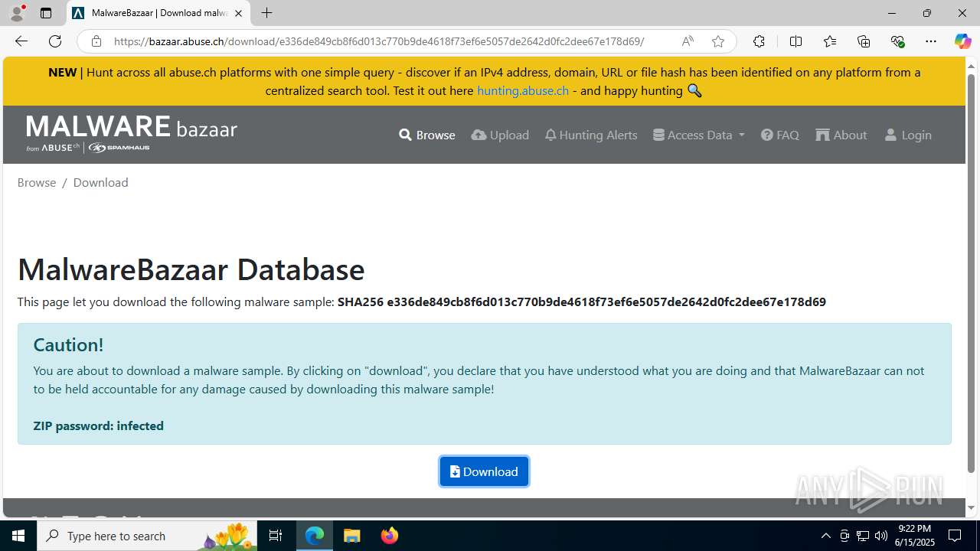The height and width of the screenshot is (551, 980).
Task: Toggle the Split screen icon
Action: [x=795, y=41]
